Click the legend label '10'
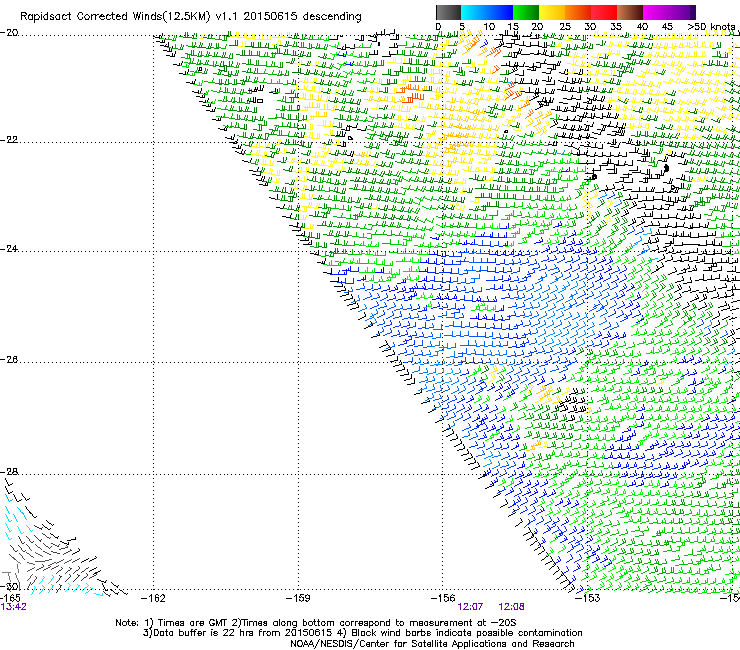The image size is (740, 650). click(x=489, y=27)
